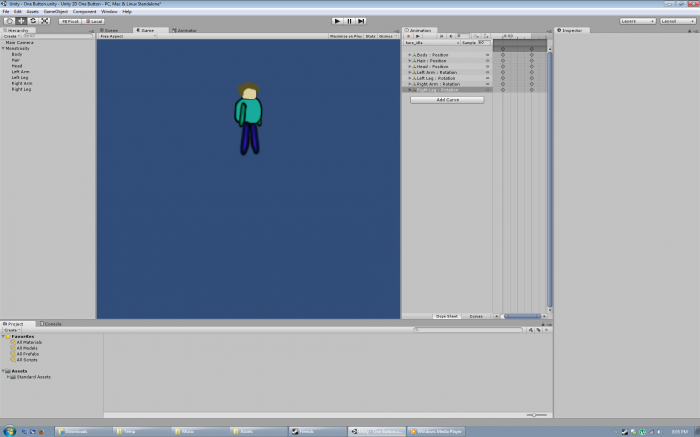Image resolution: width=700 pixels, height=437 pixels.
Task: Click the Add Curve button
Action: [447, 100]
